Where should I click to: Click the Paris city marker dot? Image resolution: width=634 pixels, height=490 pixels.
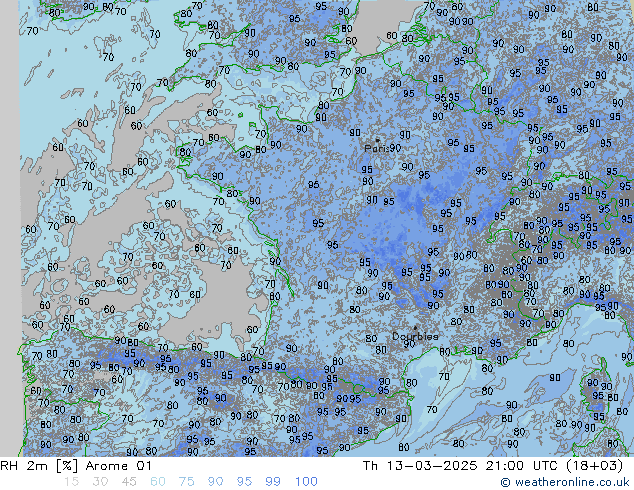pos(376,140)
